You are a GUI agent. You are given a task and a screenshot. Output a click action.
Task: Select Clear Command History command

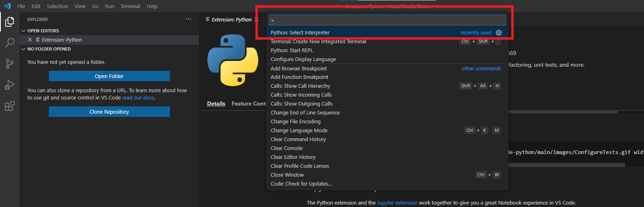pos(387,139)
